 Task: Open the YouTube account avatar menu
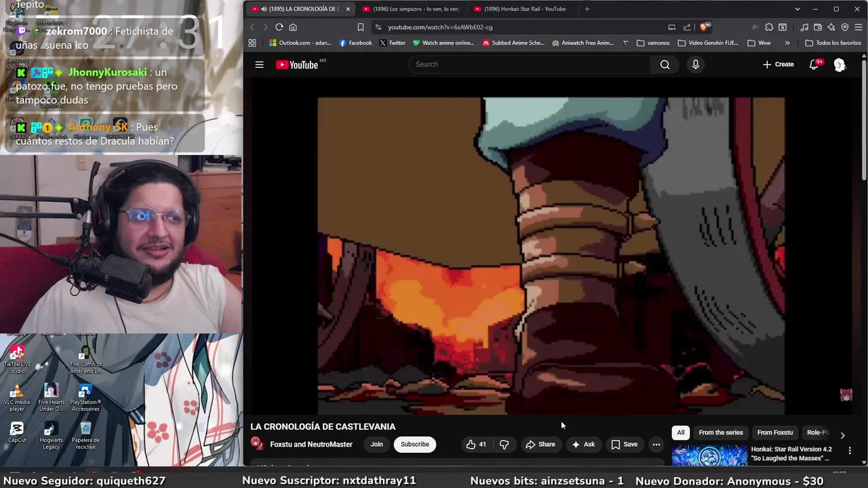pyautogui.click(x=840, y=64)
